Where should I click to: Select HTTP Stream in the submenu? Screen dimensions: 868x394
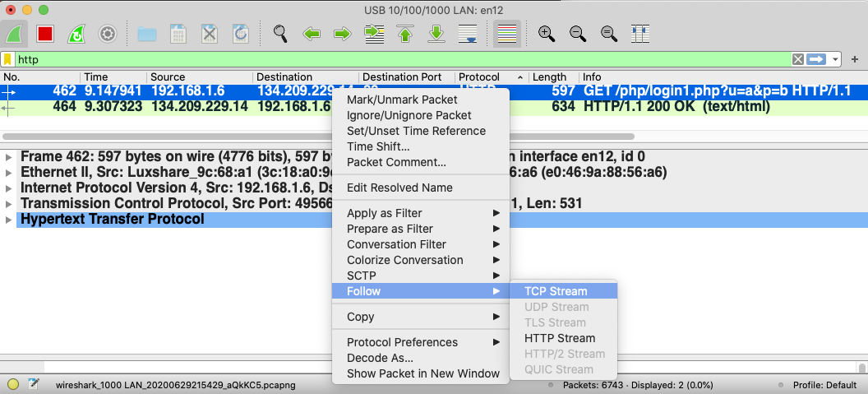559,338
